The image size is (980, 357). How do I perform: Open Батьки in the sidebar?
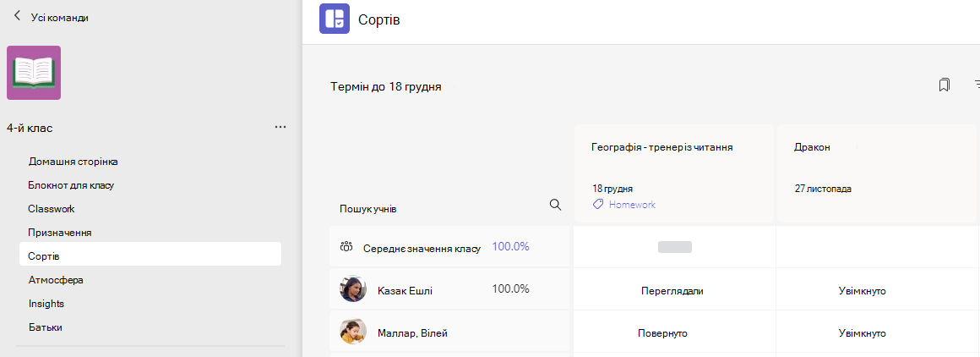[x=45, y=327]
